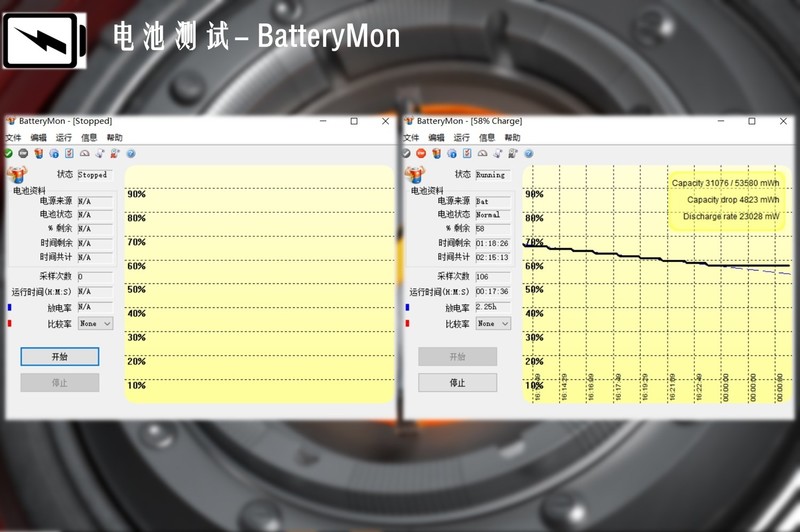Click dark configuration icon in 58% Charge window
The height and width of the screenshot is (532, 800).
click(513, 153)
